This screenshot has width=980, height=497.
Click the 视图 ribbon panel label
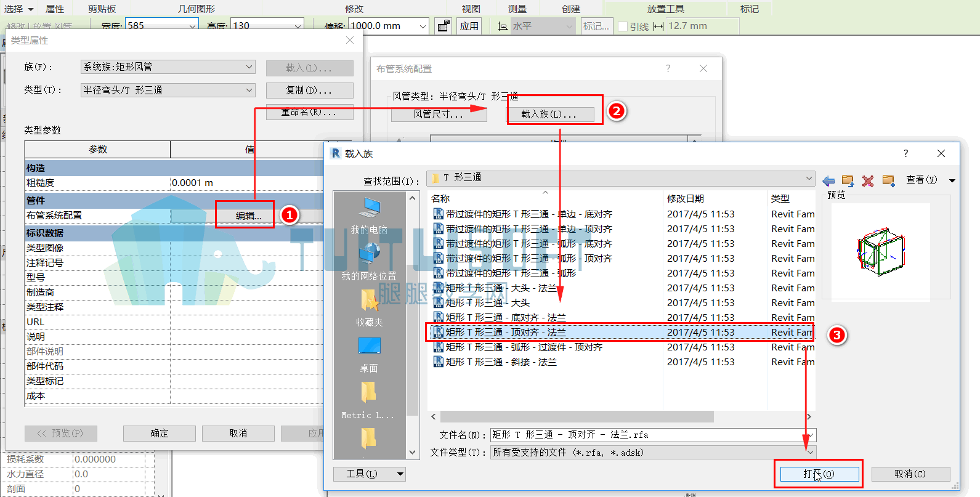point(471,9)
